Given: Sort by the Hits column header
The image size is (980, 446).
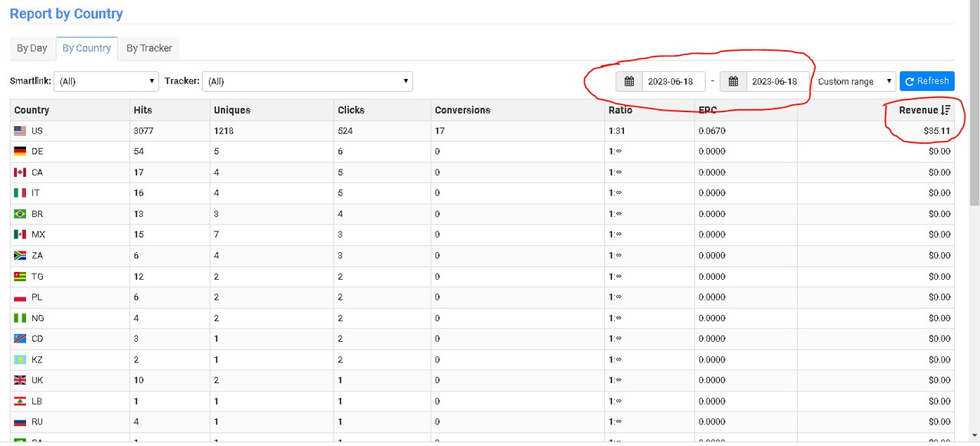Looking at the screenshot, I should (142, 110).
